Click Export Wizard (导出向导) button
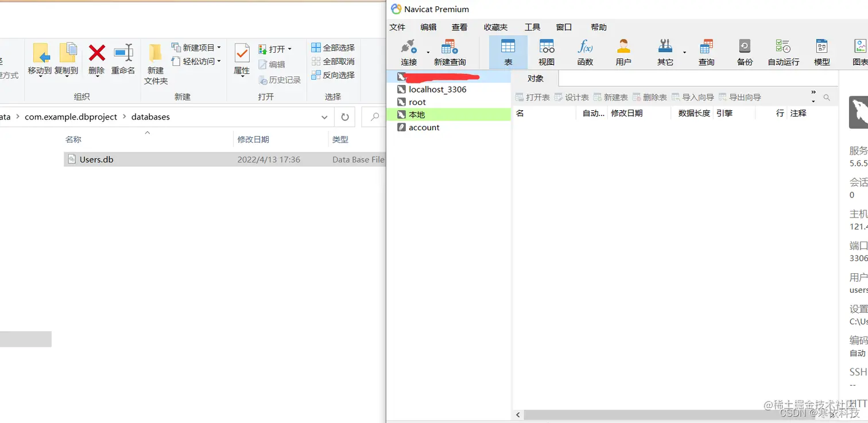This screenshot has width=868, height=423. pyautogui.click(x=740, y=98)
